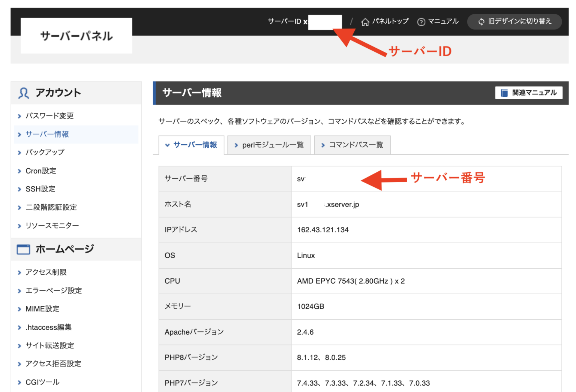Image resolution: width=576 pixels, height=392 pixels.
Task: Click the ホームページ section icon
Action: (23, 249)
